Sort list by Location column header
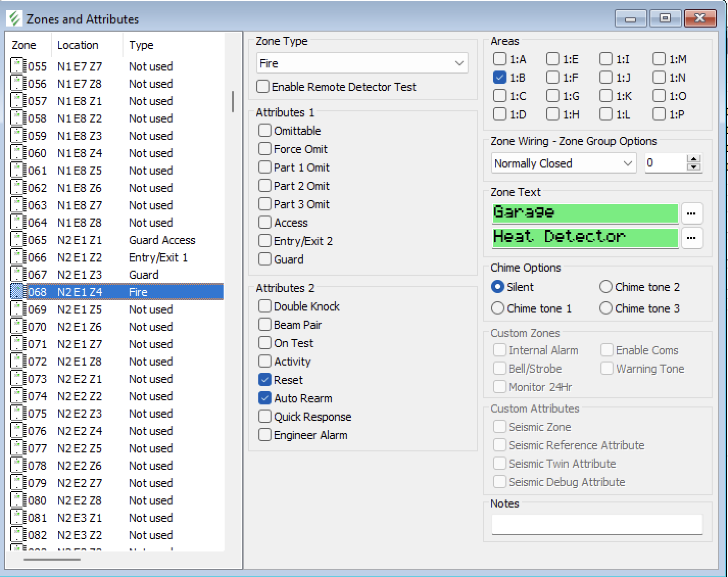 pos(78,45)
